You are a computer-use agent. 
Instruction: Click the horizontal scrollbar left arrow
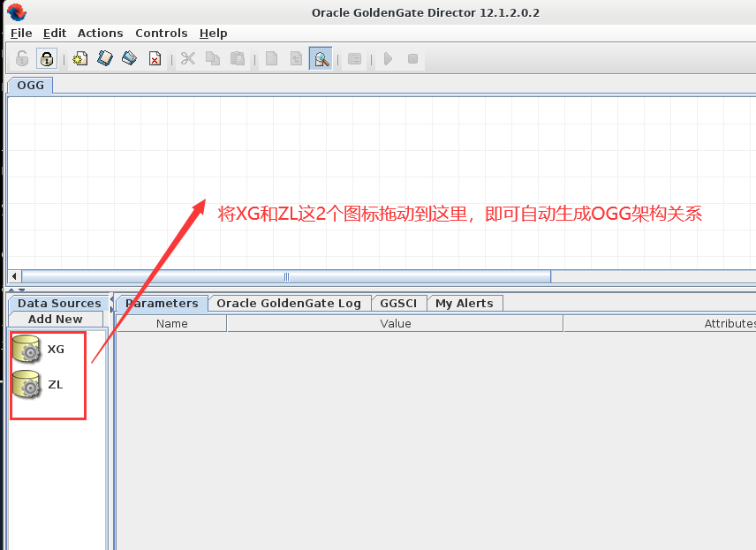point(14,276)
